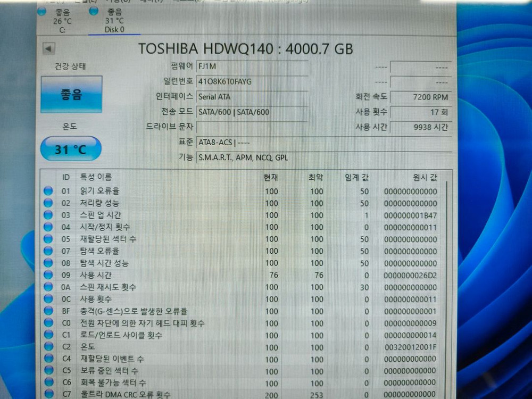Click status orb for 0C 사용 횟수

[x=48, y=299]
